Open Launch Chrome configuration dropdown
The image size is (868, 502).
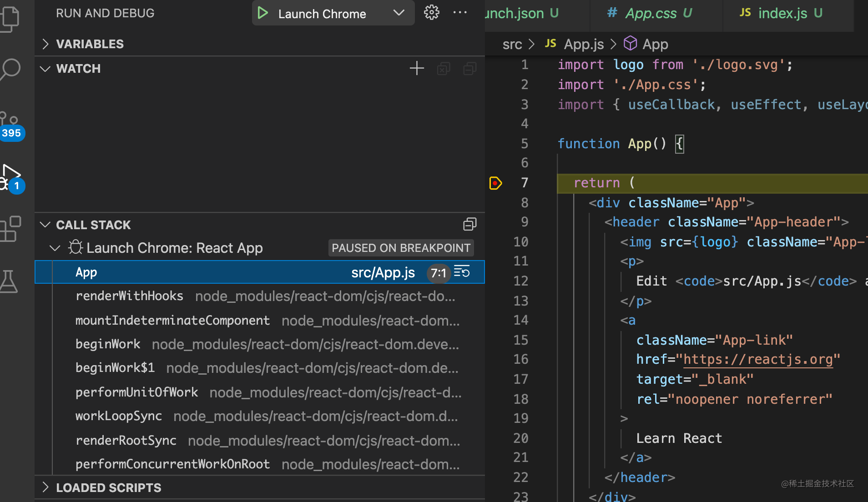coord(399,13)
